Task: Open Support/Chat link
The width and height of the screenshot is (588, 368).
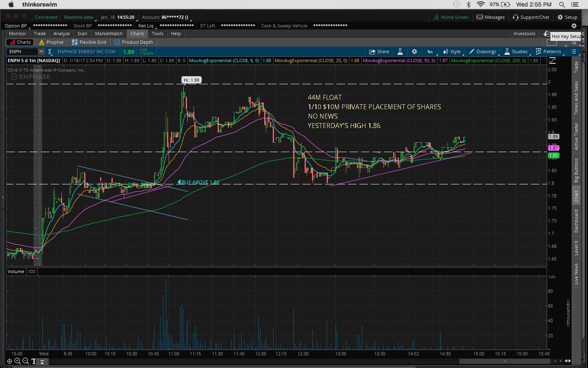Action: [531, 17]
